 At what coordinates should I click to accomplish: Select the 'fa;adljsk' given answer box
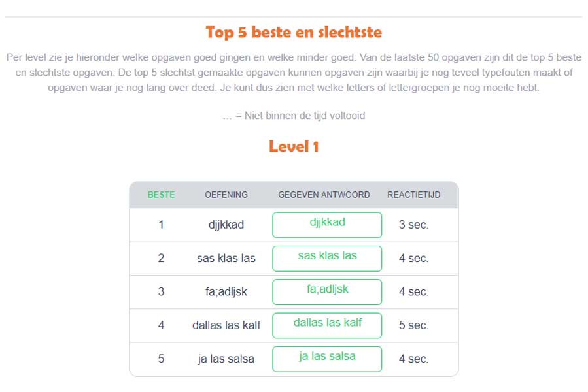[327, 292]
